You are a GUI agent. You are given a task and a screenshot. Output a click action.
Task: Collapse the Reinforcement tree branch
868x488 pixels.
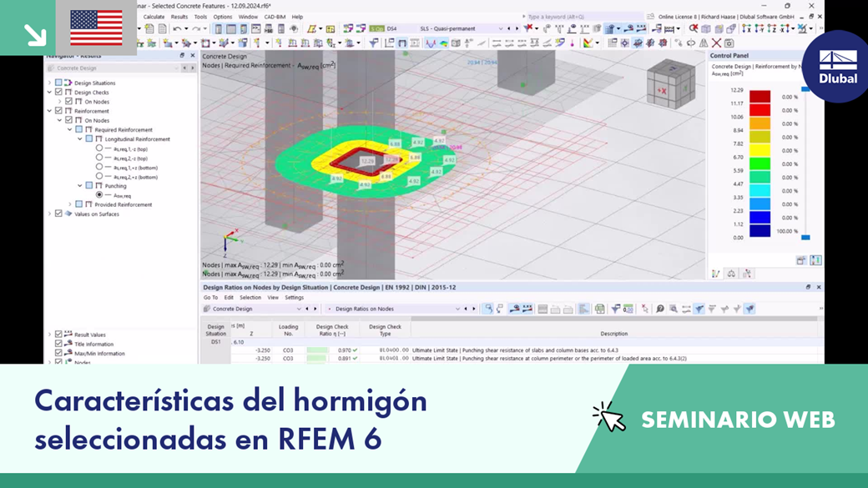coord(48,111)
